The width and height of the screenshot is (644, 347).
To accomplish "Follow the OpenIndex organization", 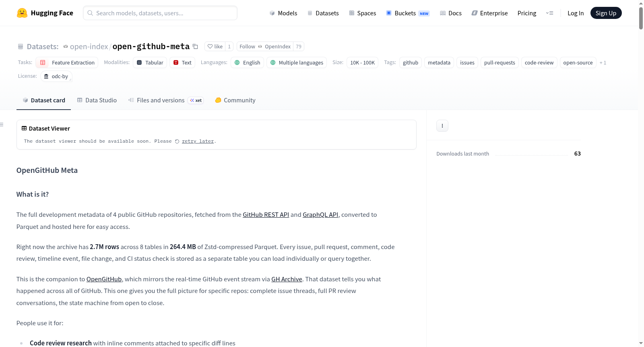I will [265, 46].
